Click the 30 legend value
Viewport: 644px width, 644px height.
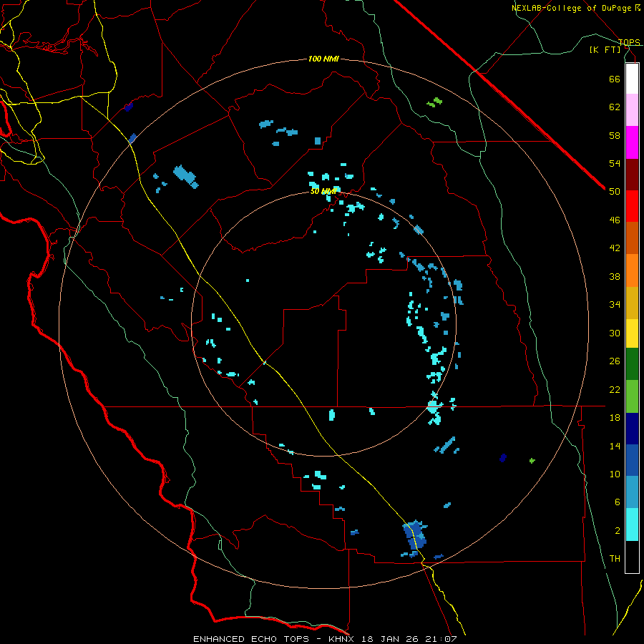(615, 333)
